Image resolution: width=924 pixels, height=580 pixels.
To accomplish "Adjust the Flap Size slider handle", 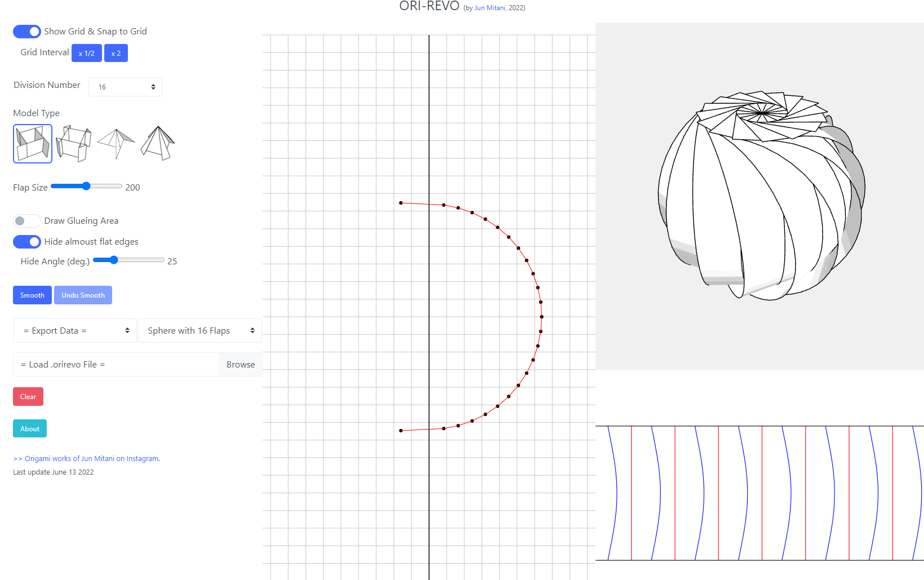I will 86,186.
